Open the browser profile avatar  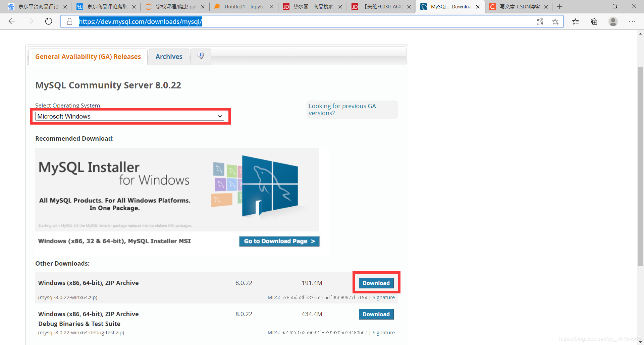[613, 21]
